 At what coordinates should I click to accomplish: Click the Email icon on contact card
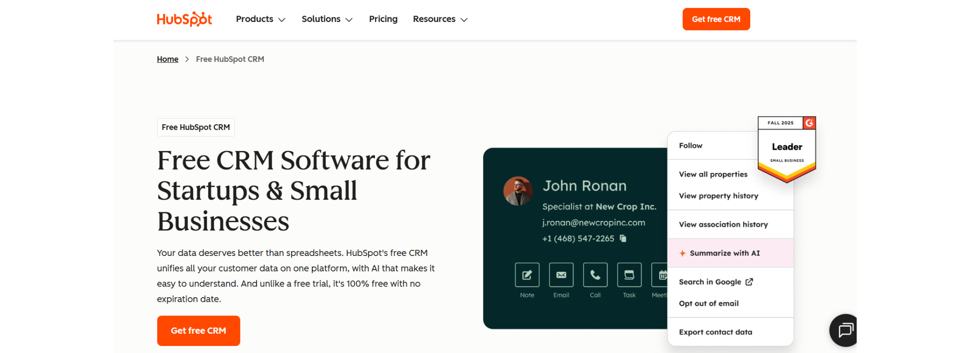click(561, 275)
